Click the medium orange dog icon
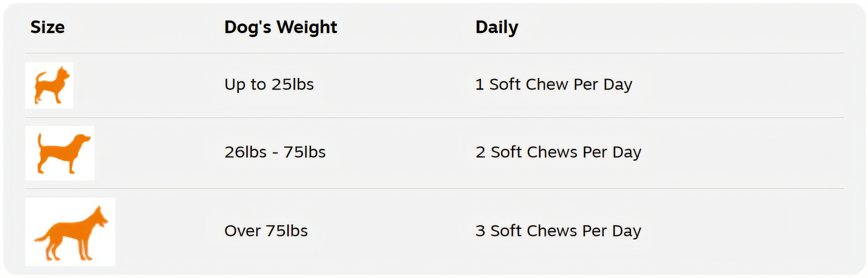This screenshot has width=868, height=278. pyautogui.click(x=60, y=153)
